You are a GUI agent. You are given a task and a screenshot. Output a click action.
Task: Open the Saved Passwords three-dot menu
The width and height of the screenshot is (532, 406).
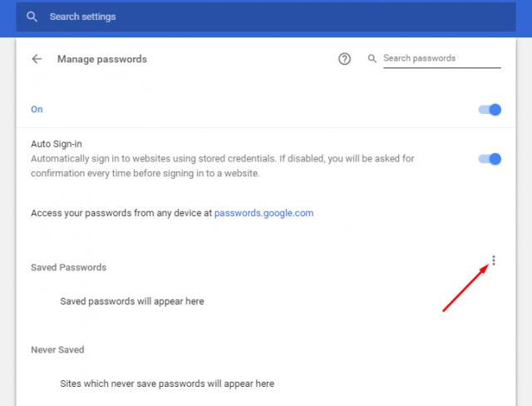tap(494, 260)
